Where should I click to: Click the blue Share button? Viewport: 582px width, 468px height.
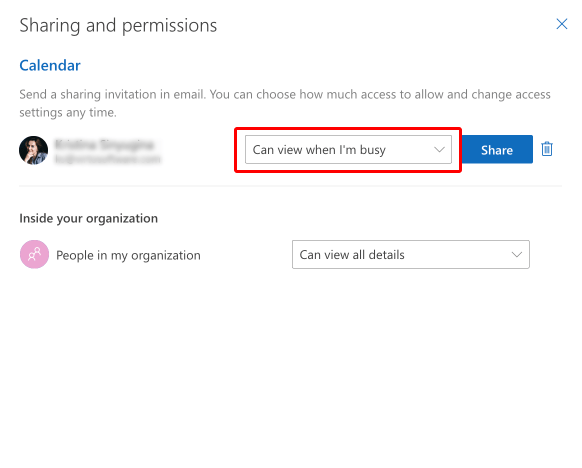point(497,150)
